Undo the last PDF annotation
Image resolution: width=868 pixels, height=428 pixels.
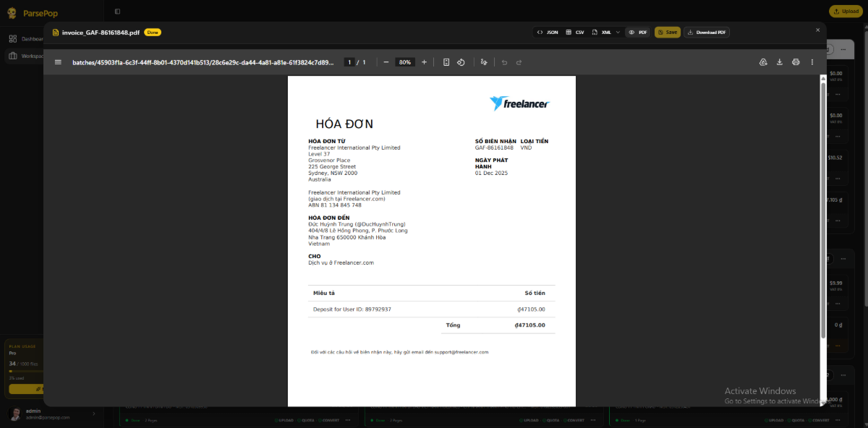coord(504,62)
